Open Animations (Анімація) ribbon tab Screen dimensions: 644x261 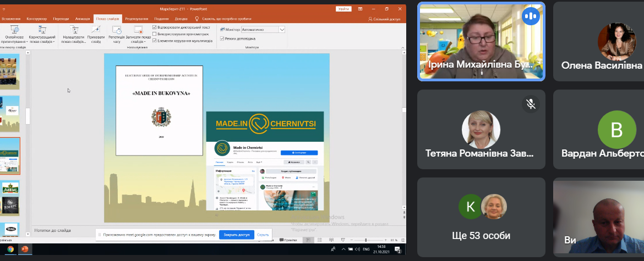83,19
